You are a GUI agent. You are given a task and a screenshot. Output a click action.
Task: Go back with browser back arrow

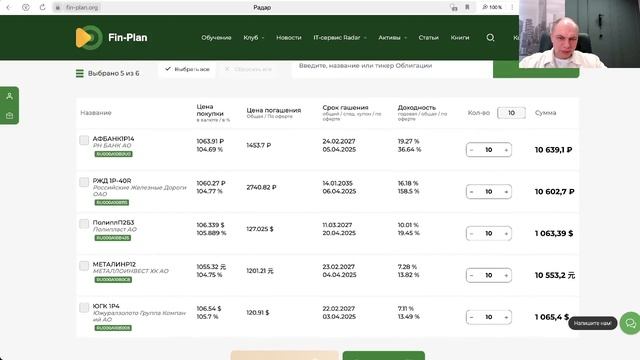pyautogui.click(x=9, y=7)
